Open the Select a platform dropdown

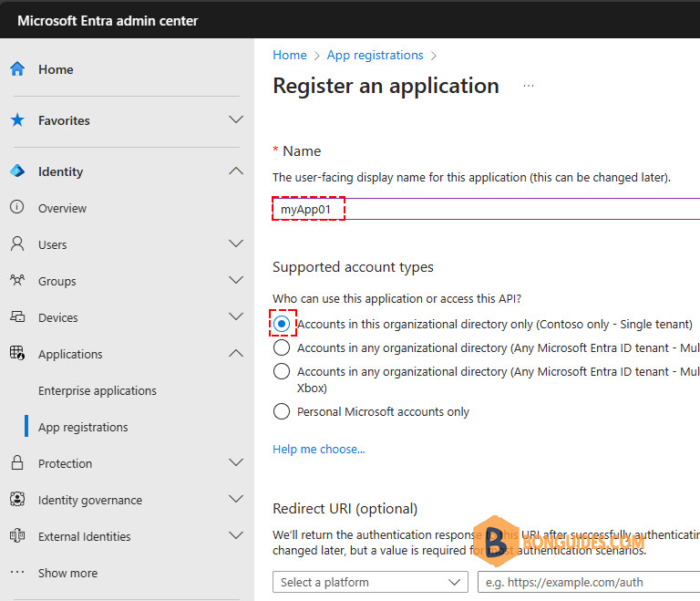370,582
